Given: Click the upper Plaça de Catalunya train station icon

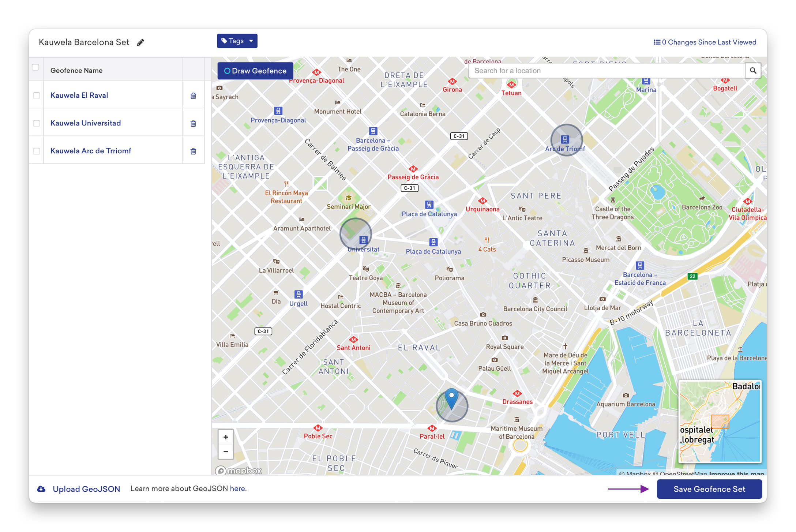Looking at the screenshot, I should [x=429, y=205].
